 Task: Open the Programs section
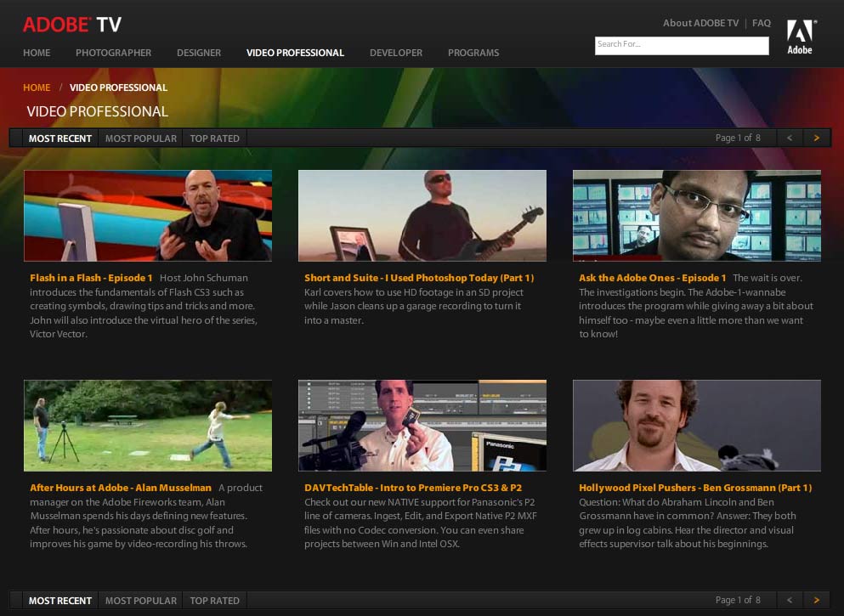(473, 53)
